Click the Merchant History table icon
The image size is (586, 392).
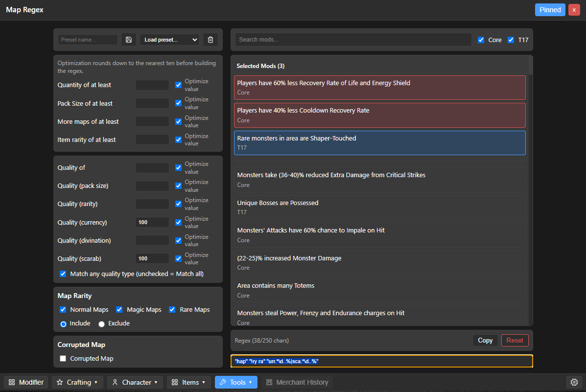pyautogui.click(x=269, y=382)
